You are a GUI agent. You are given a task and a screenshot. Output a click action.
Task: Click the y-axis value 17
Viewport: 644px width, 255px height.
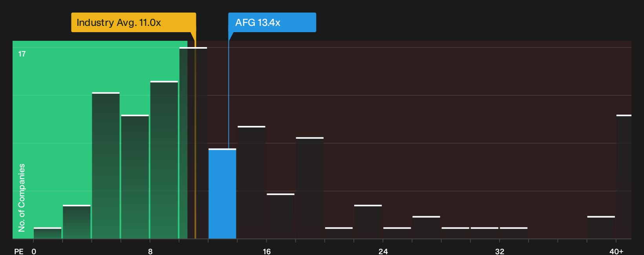click(x=22, y=54)
